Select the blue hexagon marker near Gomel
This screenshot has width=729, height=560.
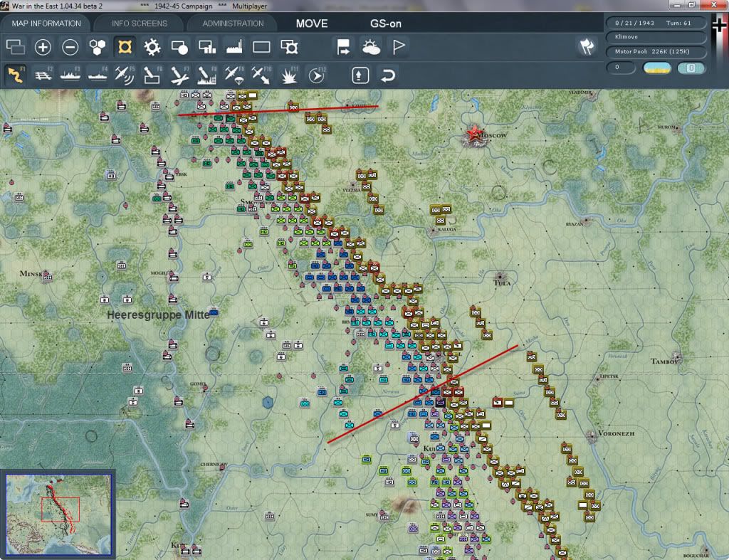pyautogui.click(x=268, y=402)
